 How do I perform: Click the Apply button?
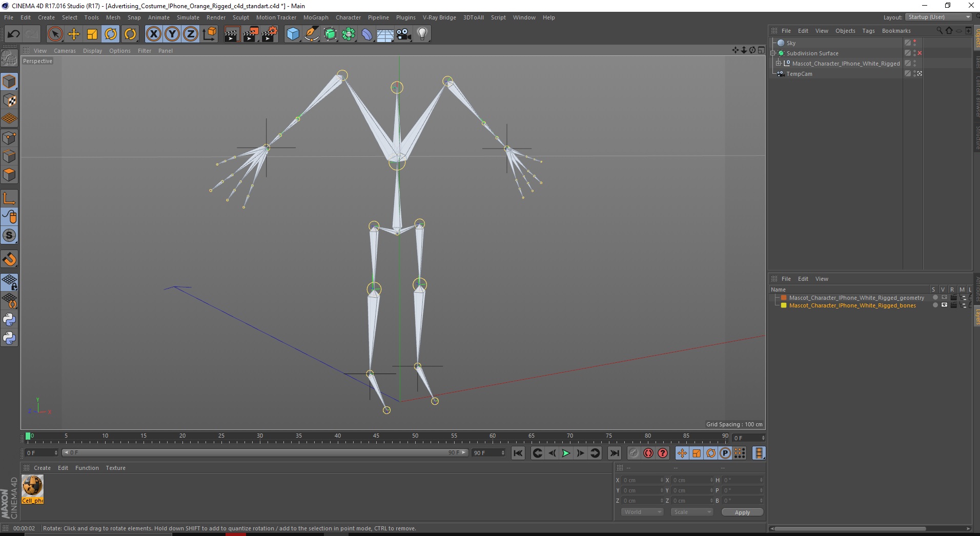click(x=742, y=512)
